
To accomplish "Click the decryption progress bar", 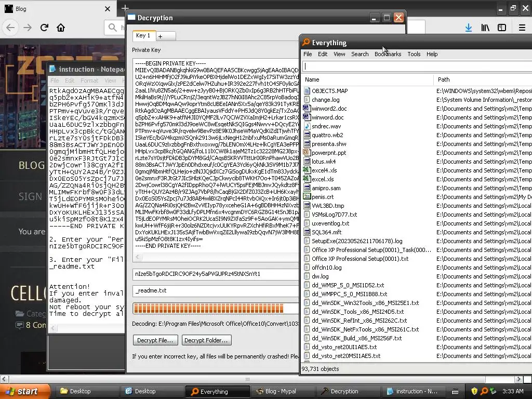I will [216, 308].
